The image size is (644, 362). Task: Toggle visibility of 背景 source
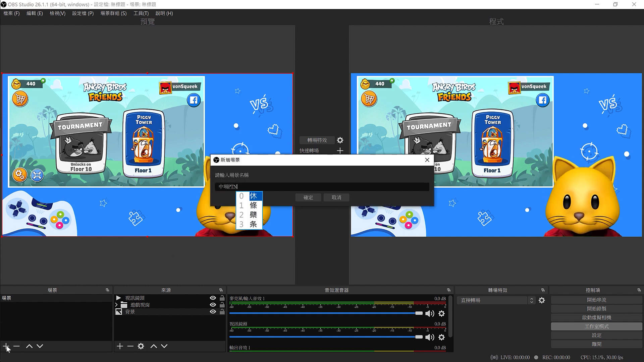click(x=213, y=312)
